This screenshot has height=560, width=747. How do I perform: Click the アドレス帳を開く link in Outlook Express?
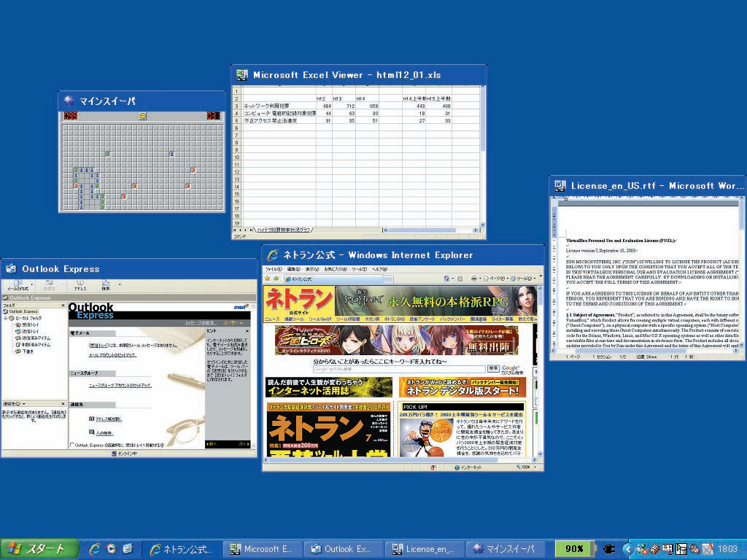(109, 419)
